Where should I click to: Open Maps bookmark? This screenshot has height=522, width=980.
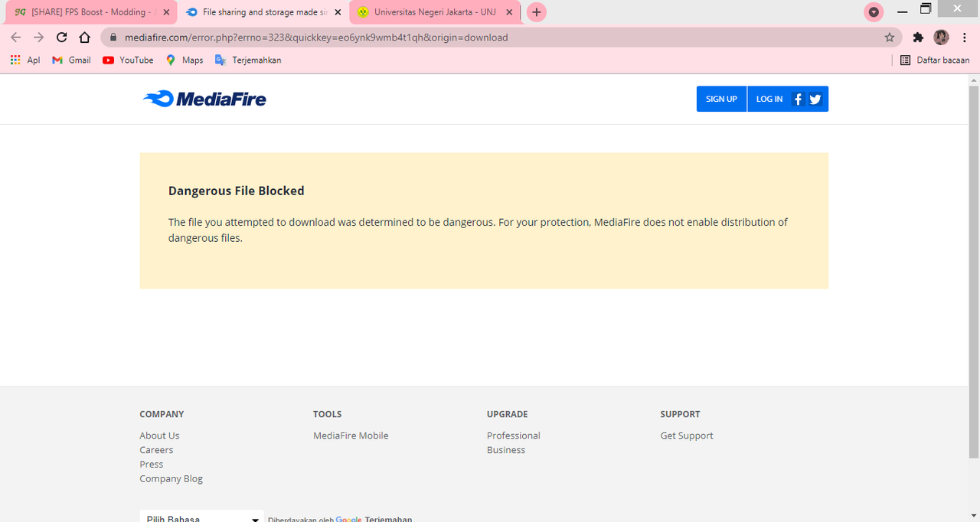click(x=185, y=60)
